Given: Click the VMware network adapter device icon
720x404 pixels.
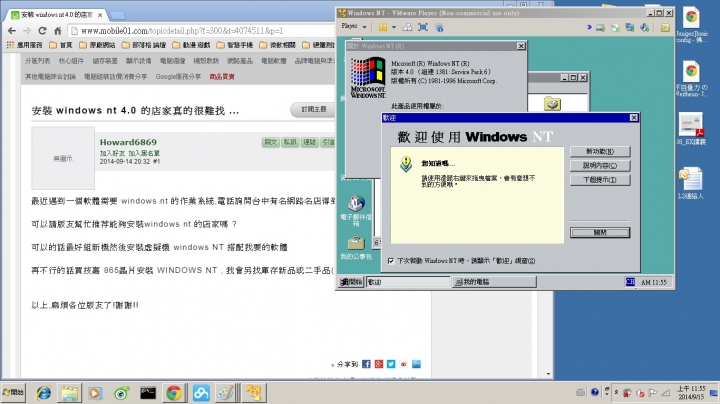Looking at the screenshot, I should click(630, 28).
